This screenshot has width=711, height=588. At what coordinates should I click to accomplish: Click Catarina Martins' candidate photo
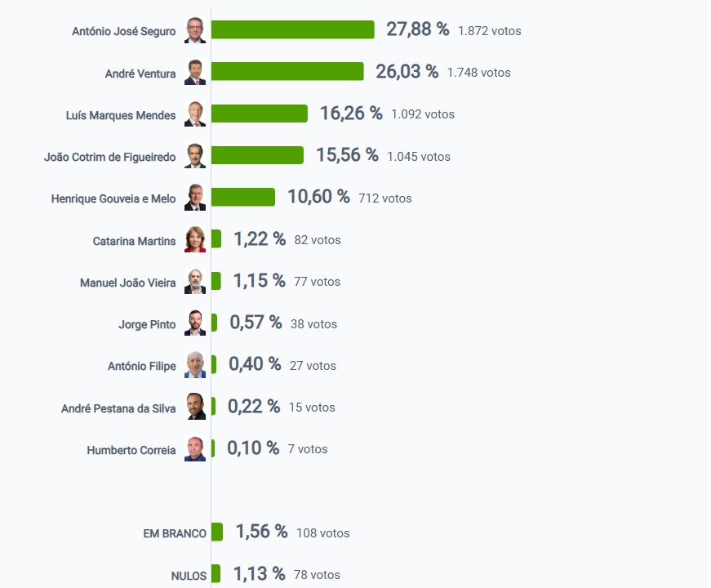pos(195,239)
